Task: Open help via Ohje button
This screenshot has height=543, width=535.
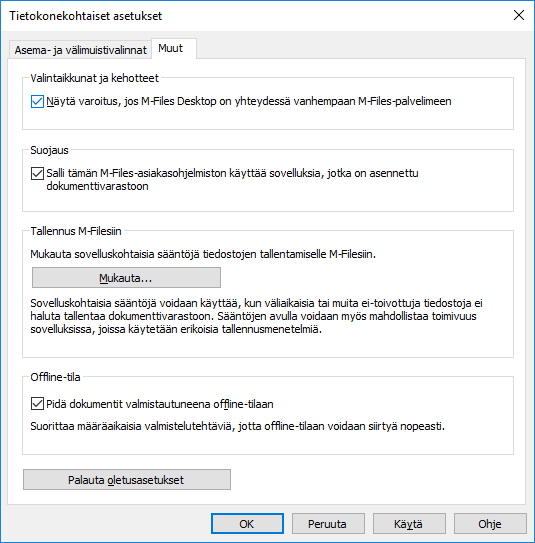Action: (x=490, y=524)
